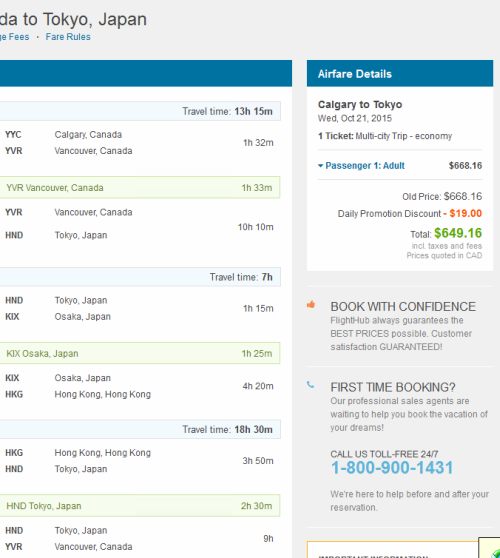Select the Calgary to Tokyo heading

360,104
